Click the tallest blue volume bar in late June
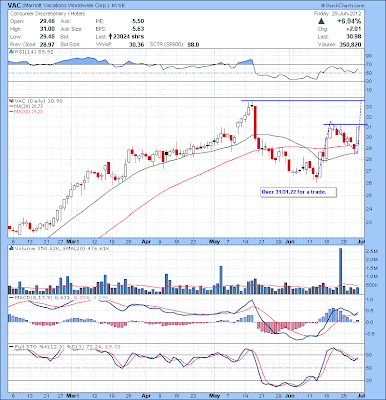Screen dimensions: 386x400 coord(341,271)
